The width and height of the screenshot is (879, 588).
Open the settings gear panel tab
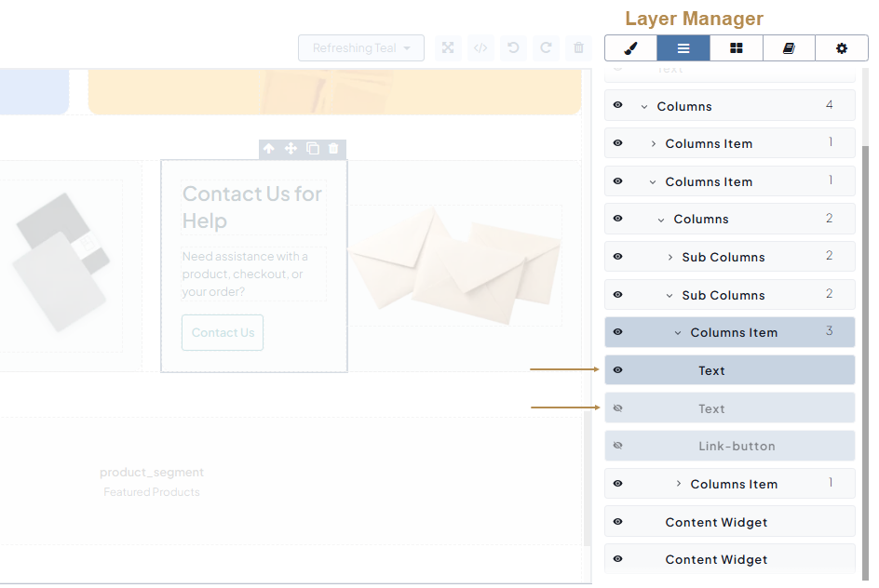pos(842,48)
